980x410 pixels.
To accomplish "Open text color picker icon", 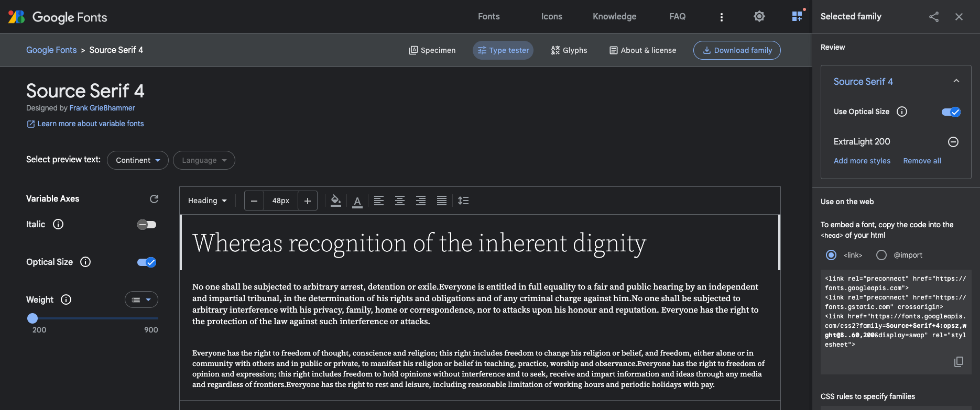I will coord(357,201).
